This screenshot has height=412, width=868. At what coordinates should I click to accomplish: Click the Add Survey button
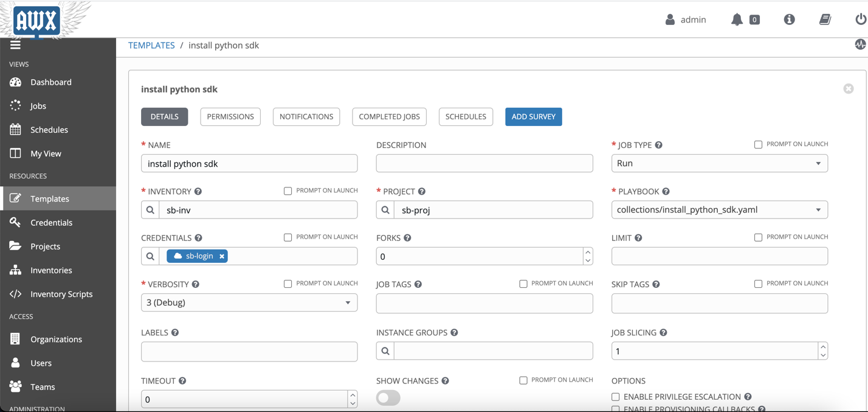click(533, 116)
